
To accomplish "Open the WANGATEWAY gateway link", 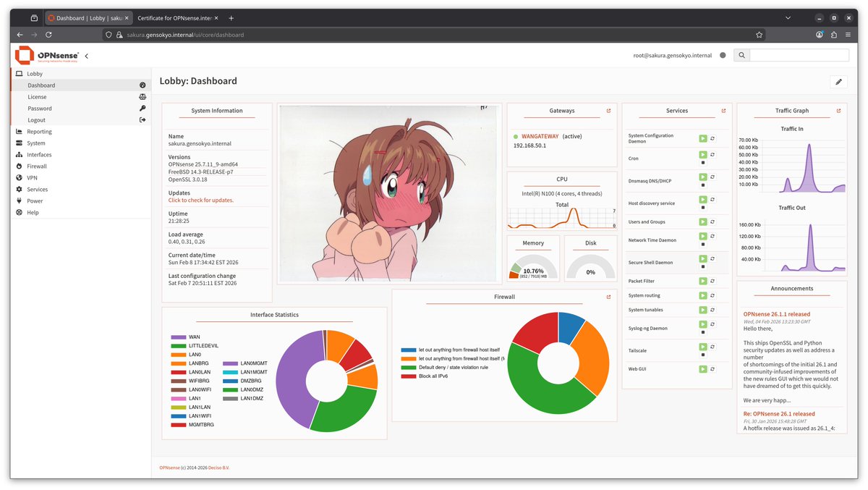I will coord(540,137).
